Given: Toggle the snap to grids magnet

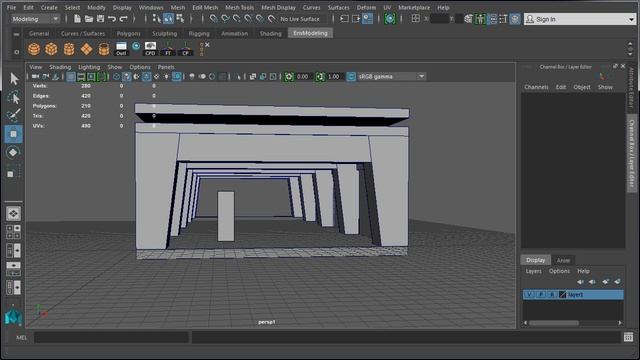Looking at the screenshot, I should click(213, 19).
